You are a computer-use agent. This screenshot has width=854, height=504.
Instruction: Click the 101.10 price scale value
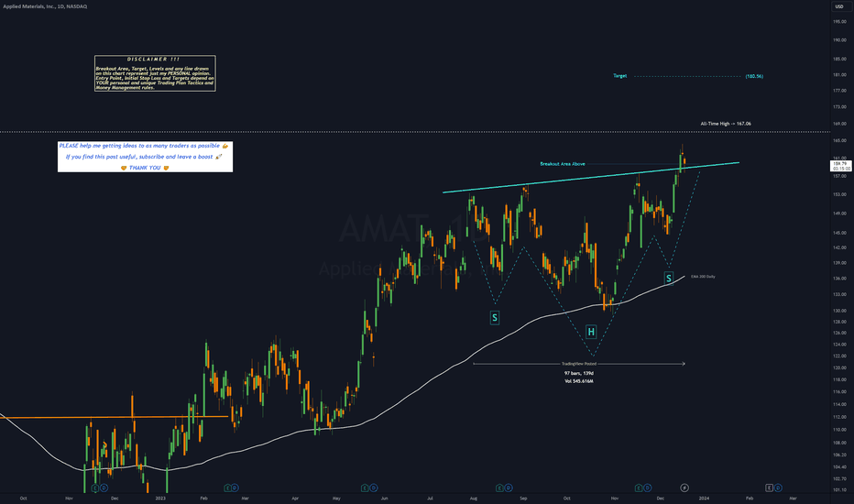839,490
